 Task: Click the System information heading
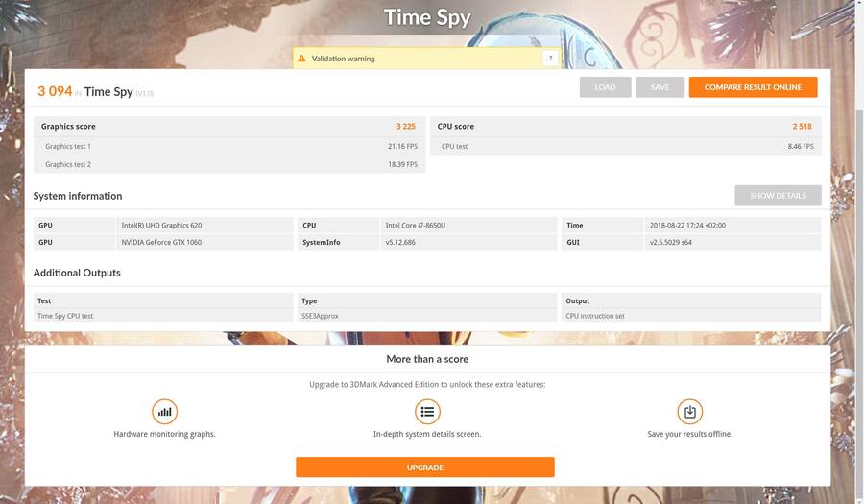tap(78, 196)
